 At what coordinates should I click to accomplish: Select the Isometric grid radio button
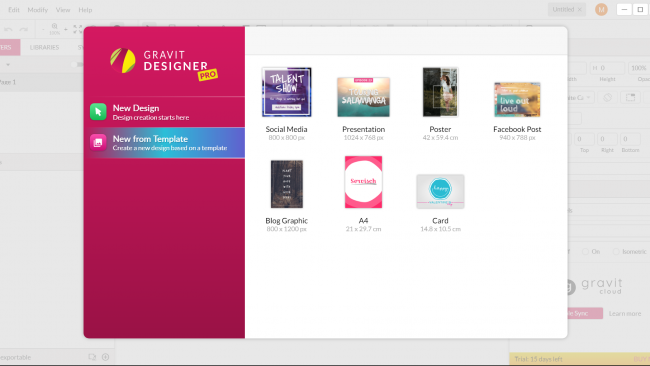point(616,252)
